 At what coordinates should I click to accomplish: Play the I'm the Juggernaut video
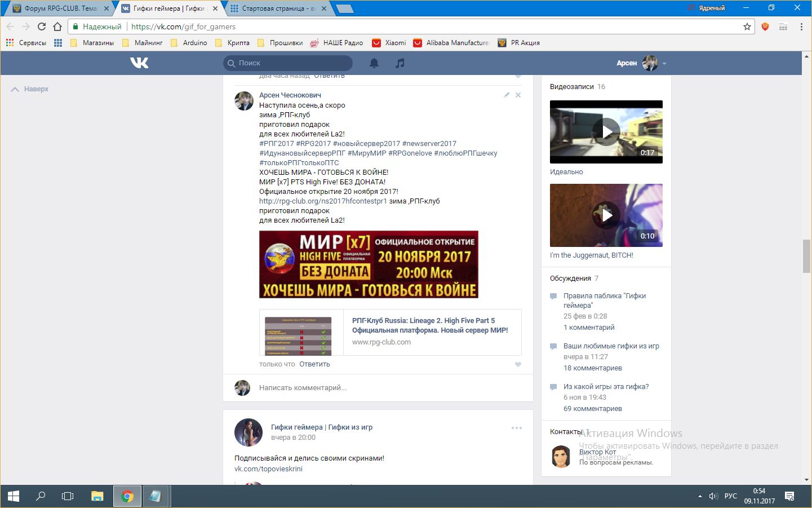click(606, 215)
